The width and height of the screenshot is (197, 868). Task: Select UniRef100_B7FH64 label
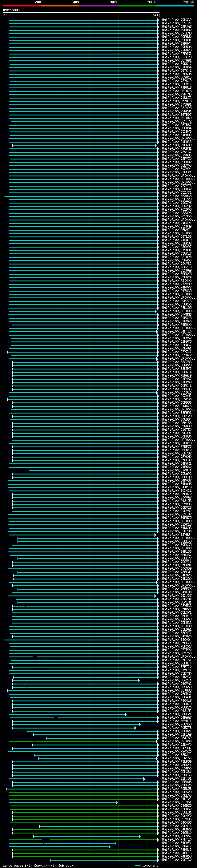tap(177, 67)
